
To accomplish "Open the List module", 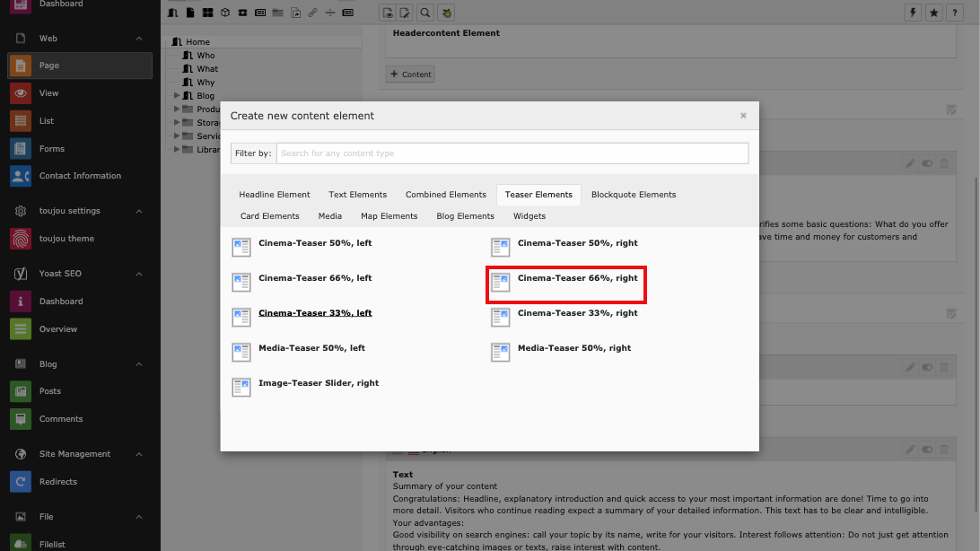I will tap(46, 121).
